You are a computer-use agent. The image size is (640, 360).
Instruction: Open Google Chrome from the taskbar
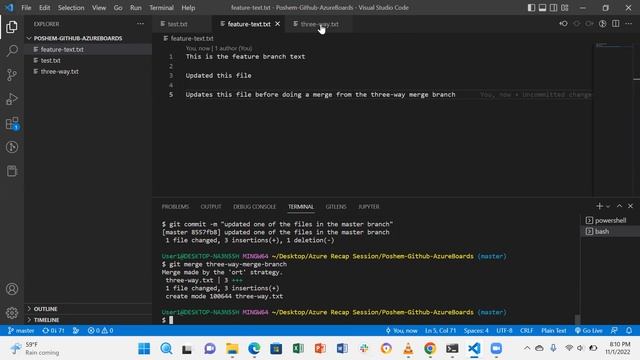pyautogui.click(x=430, y=349)
